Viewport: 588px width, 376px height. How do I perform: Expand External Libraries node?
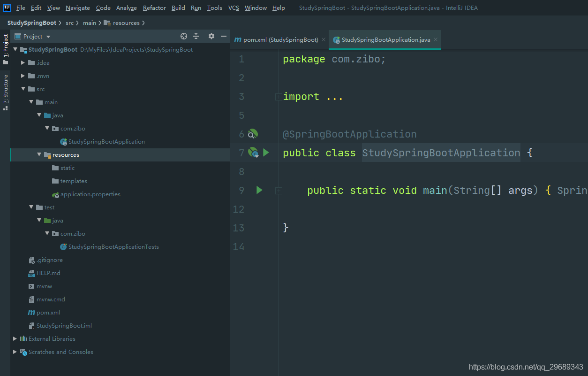pyautogui.click(x=15, y=338)
